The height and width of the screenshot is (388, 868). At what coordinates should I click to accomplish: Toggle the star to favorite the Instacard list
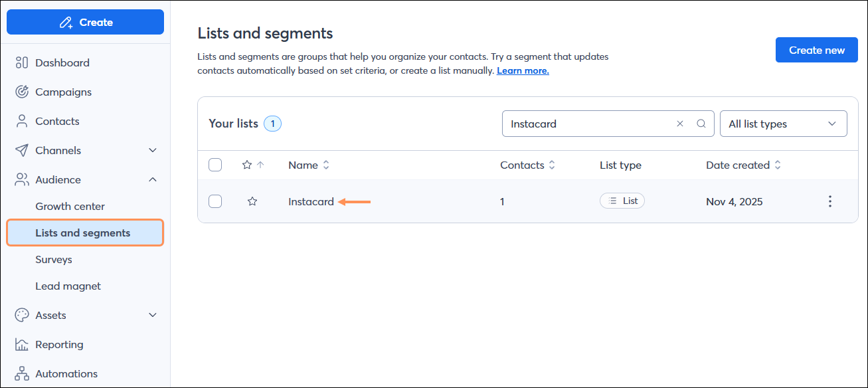252,201
